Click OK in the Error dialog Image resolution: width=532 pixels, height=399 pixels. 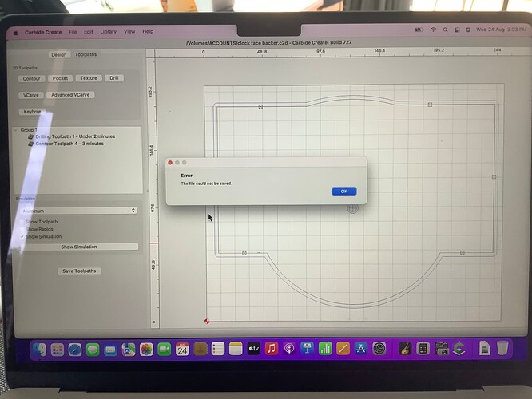344,192
